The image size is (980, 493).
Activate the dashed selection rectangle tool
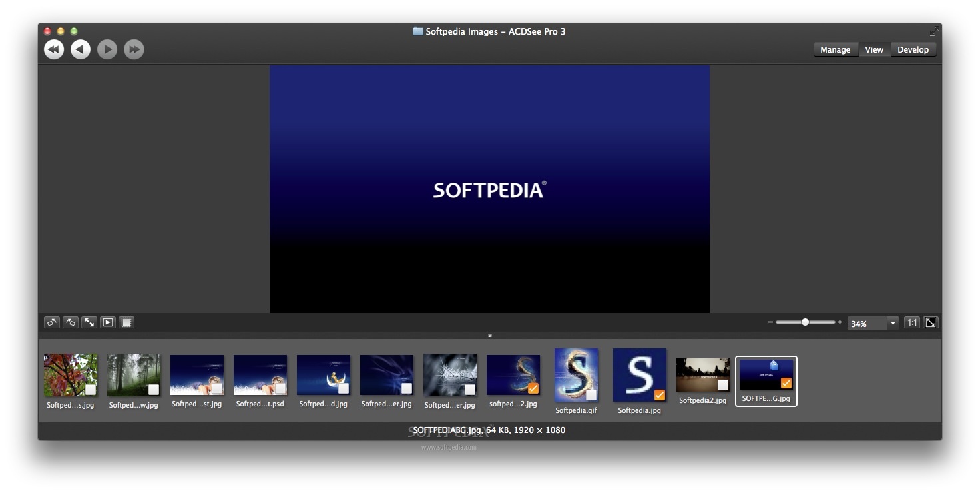(x=126, y=322)
